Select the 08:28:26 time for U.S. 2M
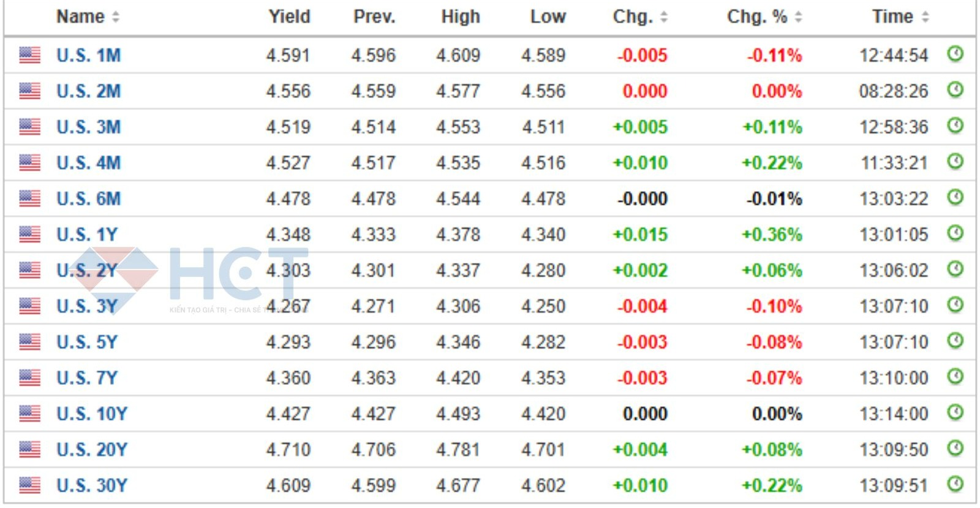The height and width of the screenshot is (508, 980). (x=894, y=91)
